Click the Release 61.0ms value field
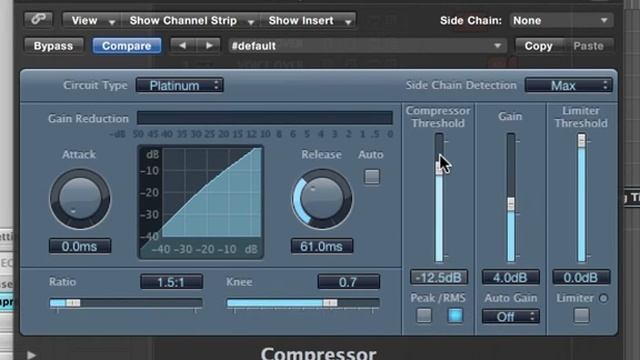 [322, 246]
